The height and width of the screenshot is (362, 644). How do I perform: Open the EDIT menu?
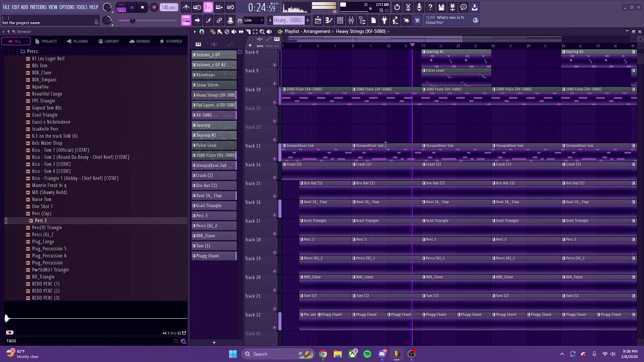coord(16,7)
